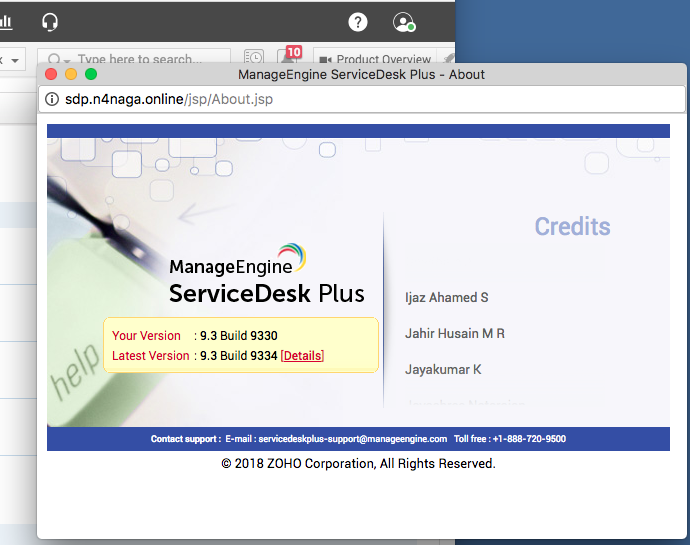This screenshot has width=690, height=545.
Task: Open the [Details] link for latest version
Action: 302,356
